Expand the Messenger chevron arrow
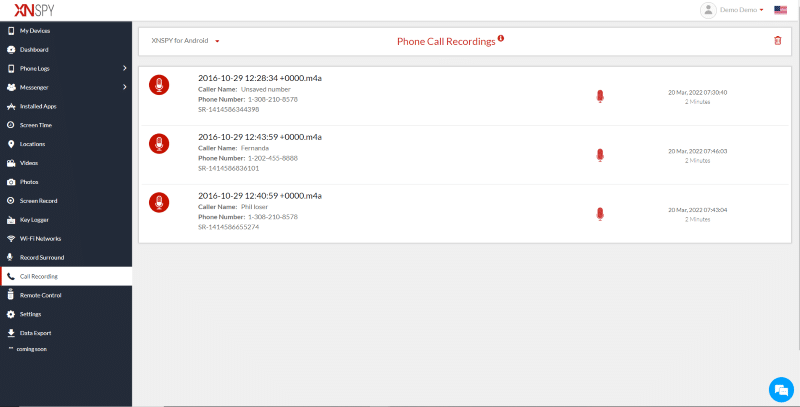The width and height of the screenshot is (800, 407). tap(124, 87)
